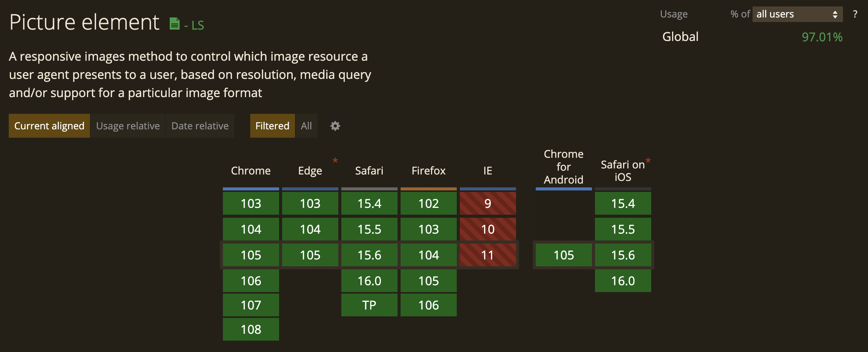Click Chrome for Android 105 cell

tap(563, 255)
